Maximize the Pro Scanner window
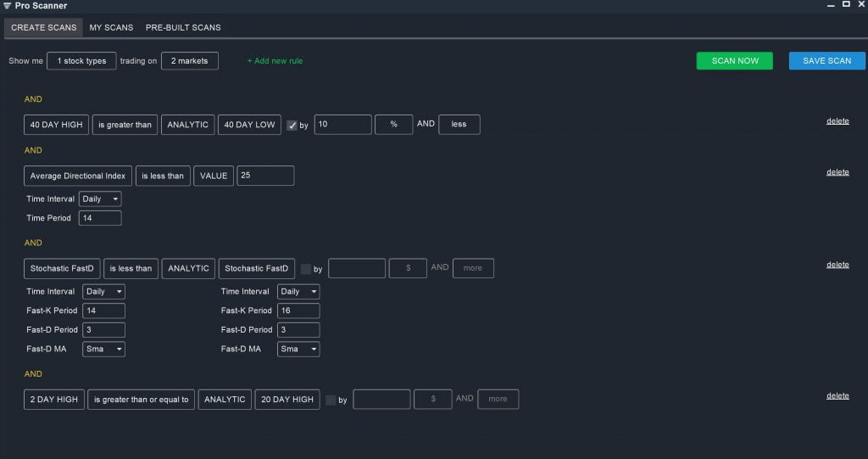The height and width of the screenshot is (459, 868). tap(846, 4)
